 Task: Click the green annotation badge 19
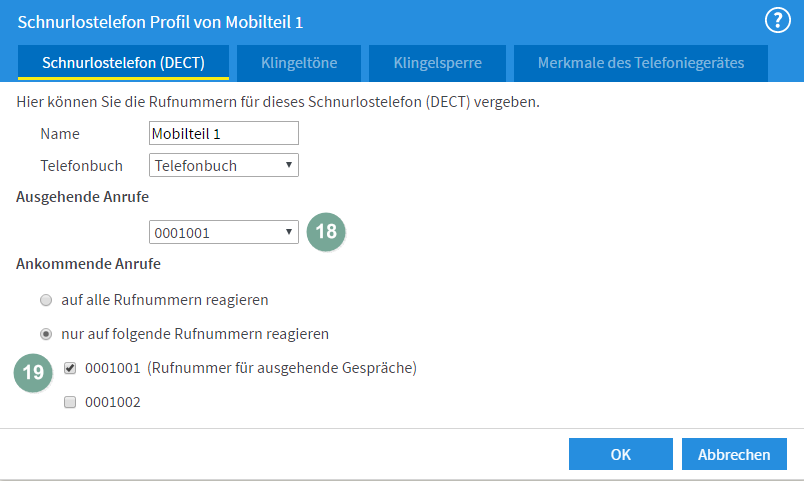tap(33, 372)
